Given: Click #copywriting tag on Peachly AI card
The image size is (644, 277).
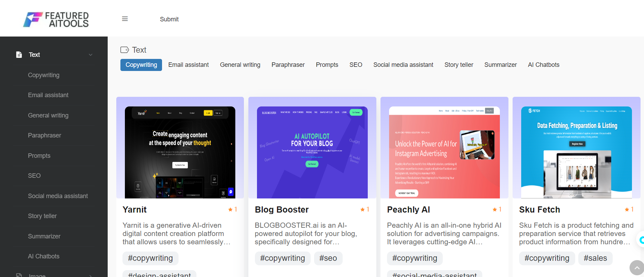Looking at the screenshot, I should 415,258.
